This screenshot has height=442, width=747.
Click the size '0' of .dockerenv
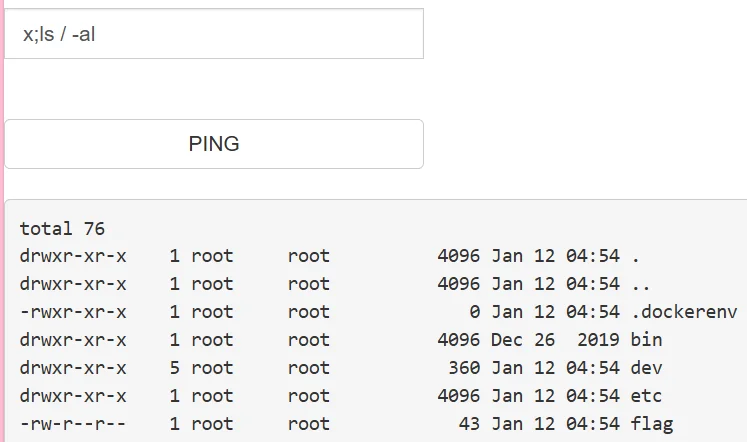474,312
